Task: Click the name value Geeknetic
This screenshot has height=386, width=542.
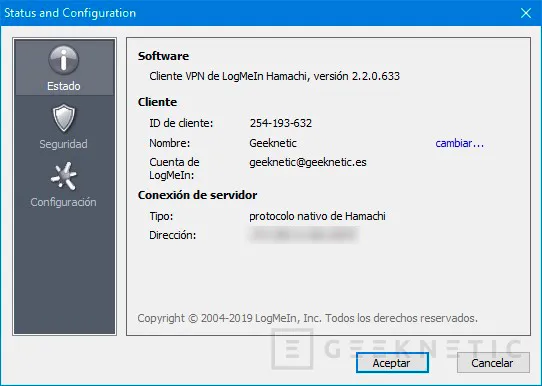Action: coord(273,143)
